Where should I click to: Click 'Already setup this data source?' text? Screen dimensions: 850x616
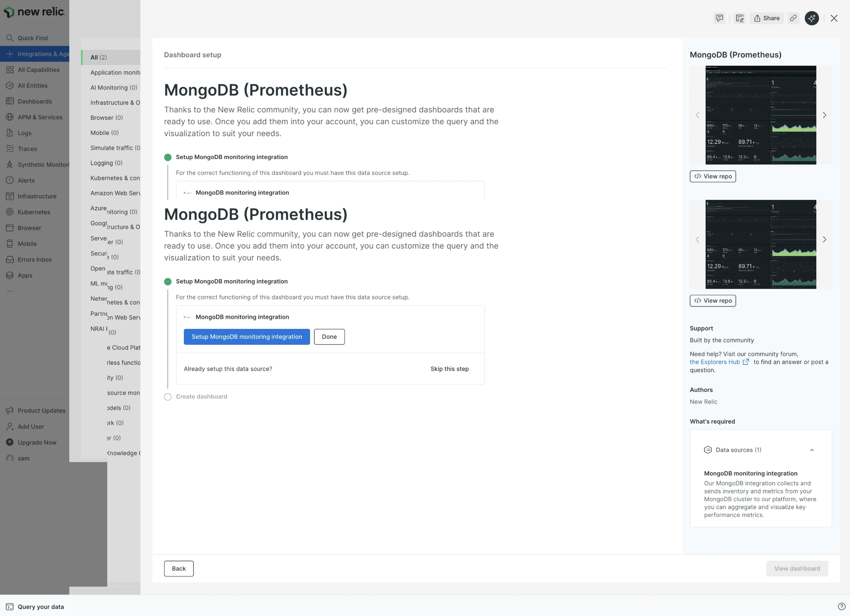pos(228,369)
